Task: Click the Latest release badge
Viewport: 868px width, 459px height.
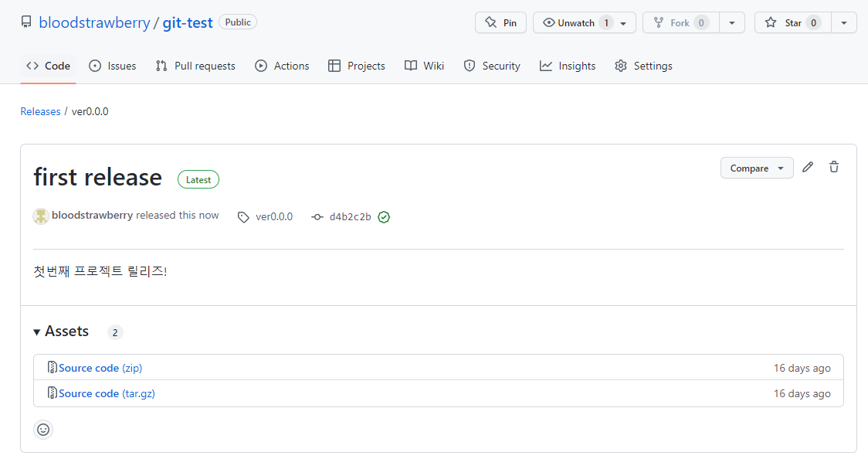Action: coord(198,179)
